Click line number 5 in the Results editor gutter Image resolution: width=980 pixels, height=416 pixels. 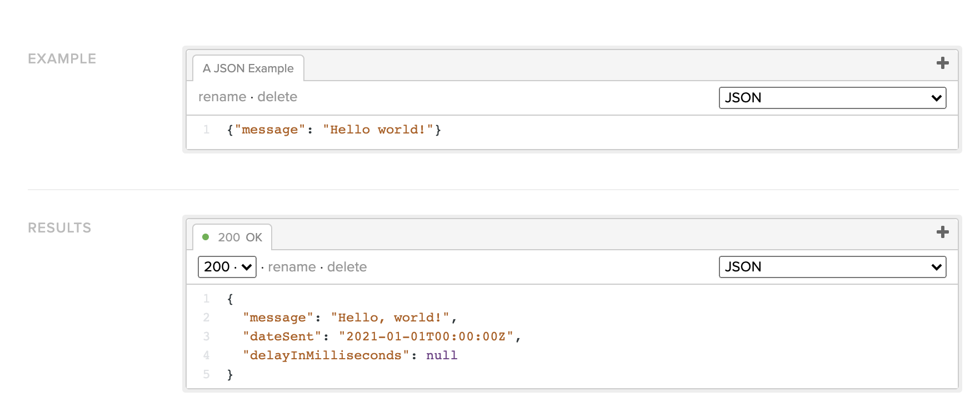[207, 375]
